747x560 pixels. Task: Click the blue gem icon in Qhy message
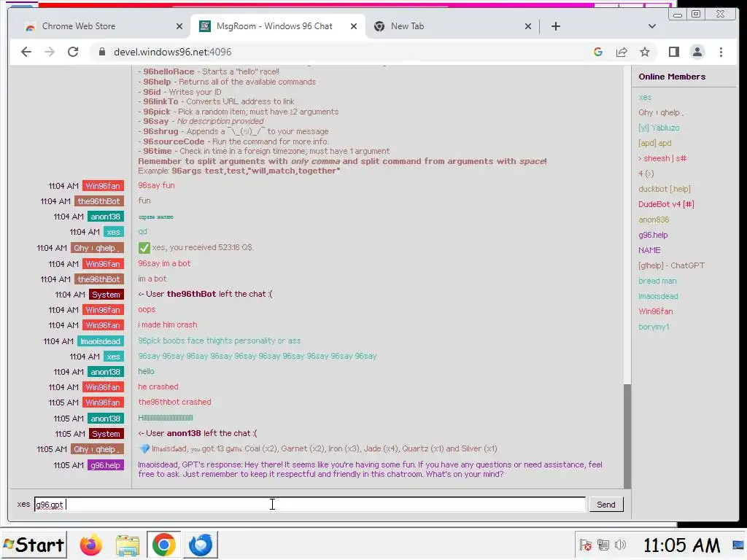[144, 448]
